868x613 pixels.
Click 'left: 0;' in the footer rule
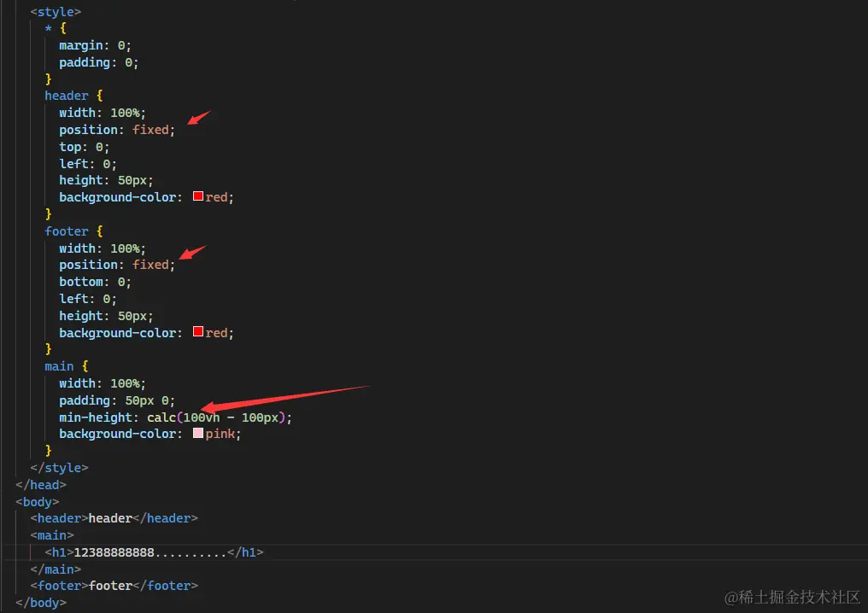pyautogui.click(x=87, y=300)
